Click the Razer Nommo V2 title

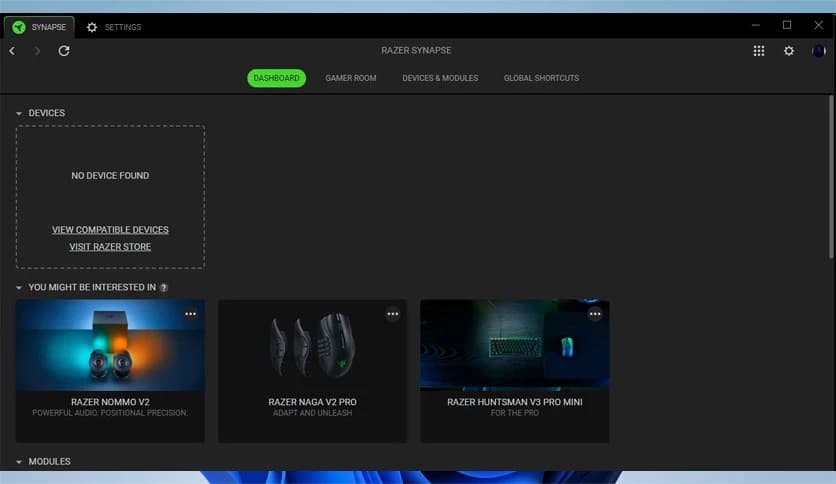[110, 402]
